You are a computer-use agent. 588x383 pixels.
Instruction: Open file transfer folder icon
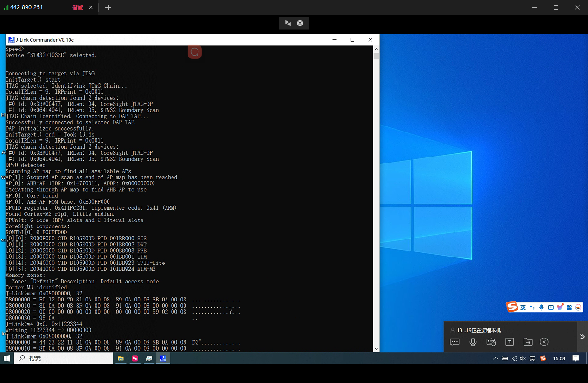click(x=528, y=342)
